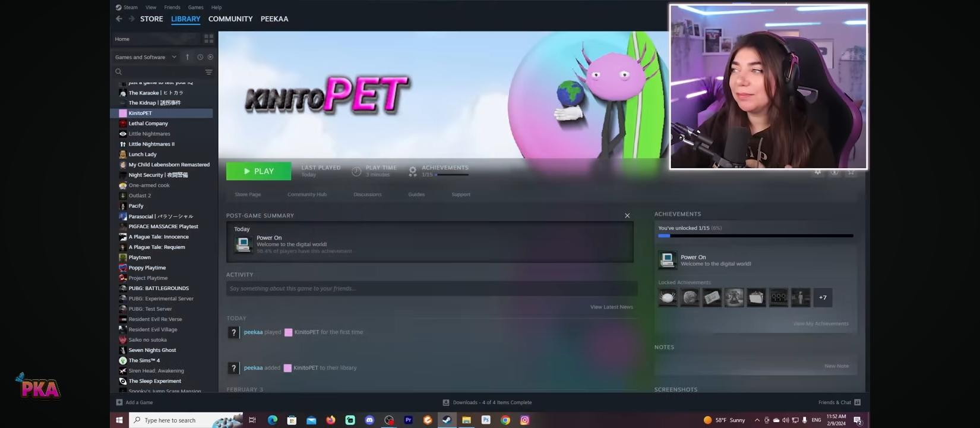Open Discord from the Windows taskbar
Viewport: 980px width, 428px height.
tap(369, 420)
